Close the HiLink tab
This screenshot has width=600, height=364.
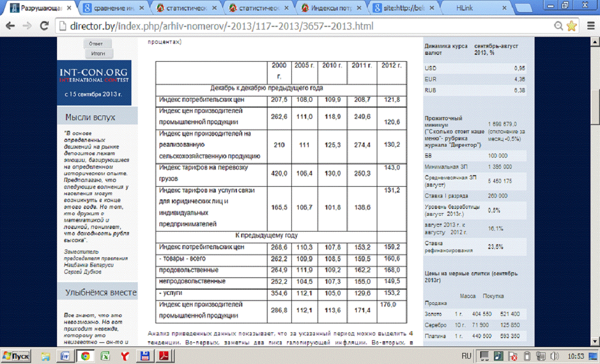click(504, 8)
